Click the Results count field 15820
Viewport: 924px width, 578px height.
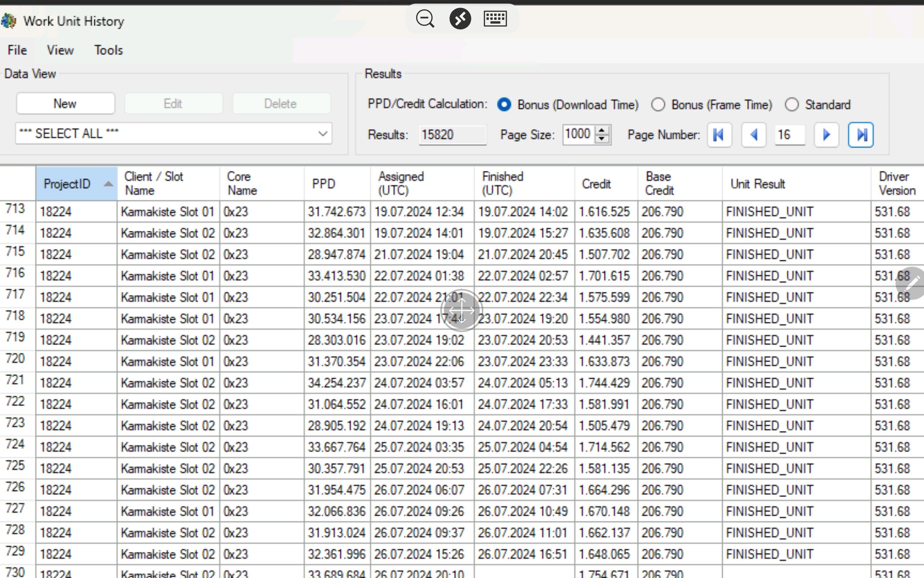453,134
